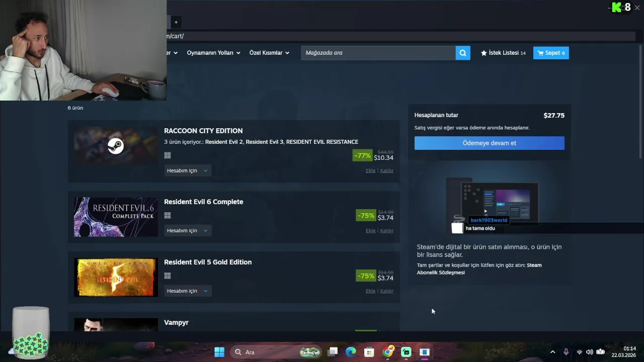Close the window with top-right X
Screen dimensions: 644x362
(637, 8)
